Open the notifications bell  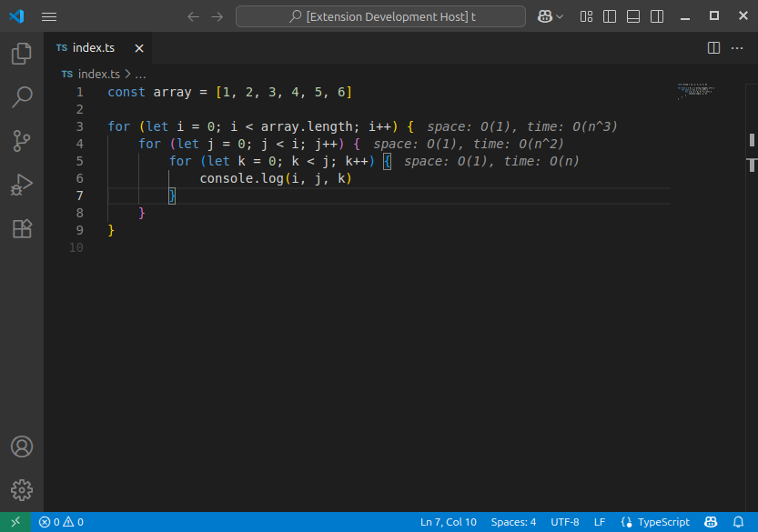pos(738,522)
